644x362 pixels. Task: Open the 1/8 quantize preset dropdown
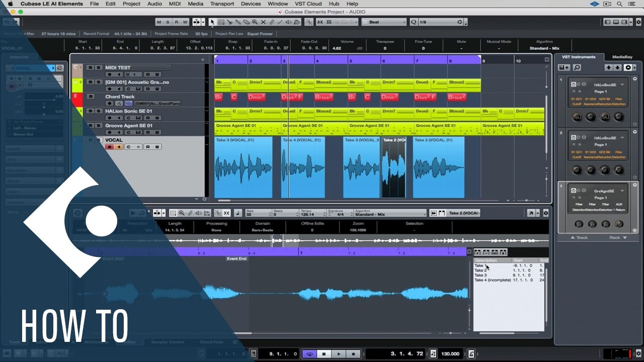pyautogui.click(x=440, y=22)
